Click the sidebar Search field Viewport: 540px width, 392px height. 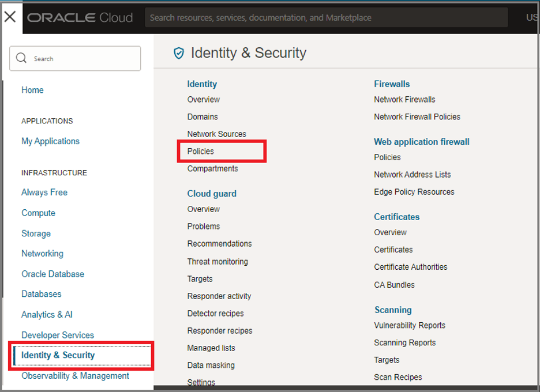point(75,58)
